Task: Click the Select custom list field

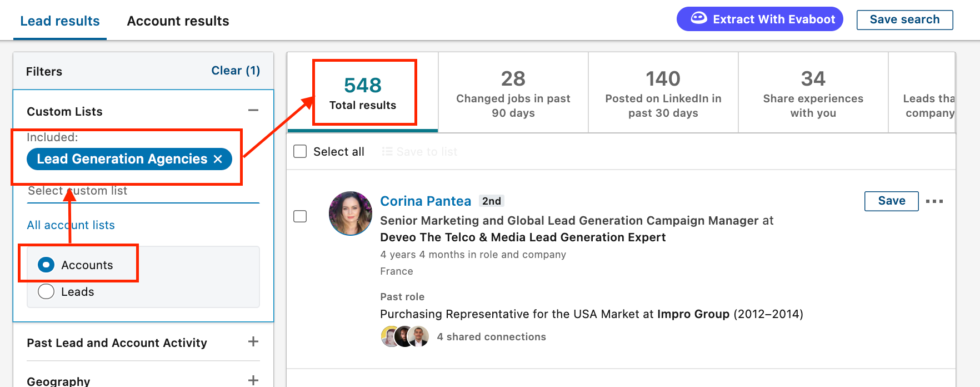Action: click(x=143, y=191)
